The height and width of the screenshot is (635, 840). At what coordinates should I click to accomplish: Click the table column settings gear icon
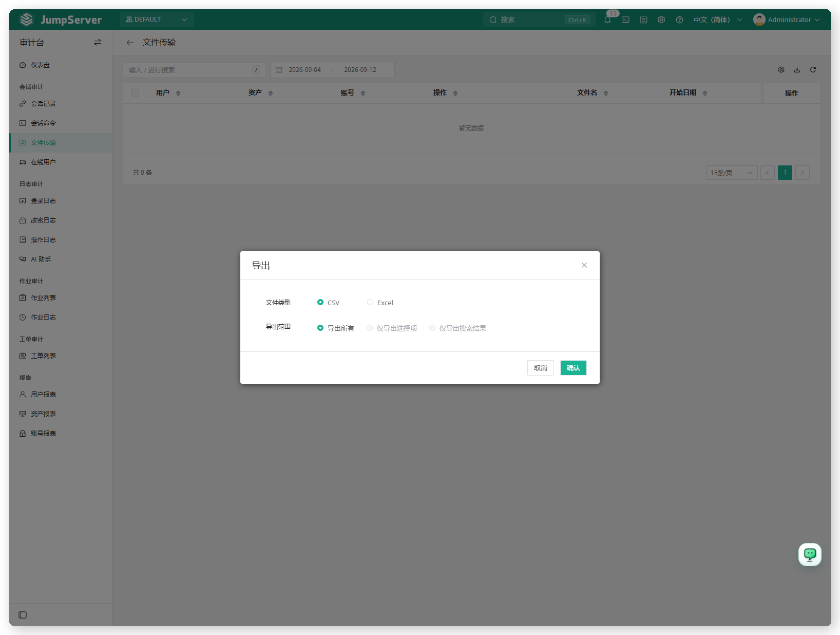pos(781,70)
